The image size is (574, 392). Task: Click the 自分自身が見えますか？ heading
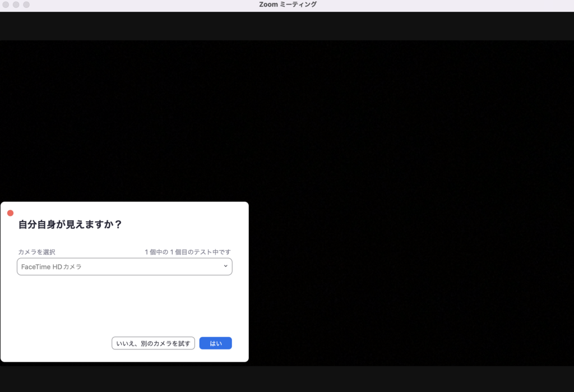tap(70, 224)
